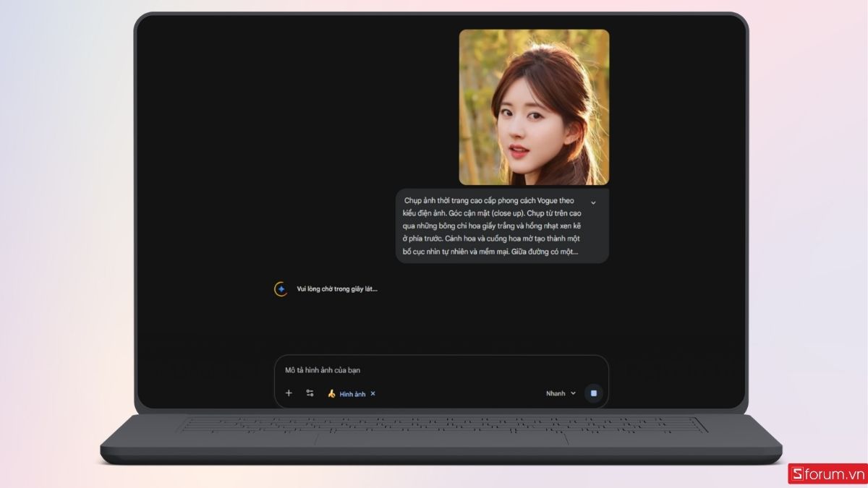Click the prompt message bubble text
868x488 pixels.
click(492, 226)
